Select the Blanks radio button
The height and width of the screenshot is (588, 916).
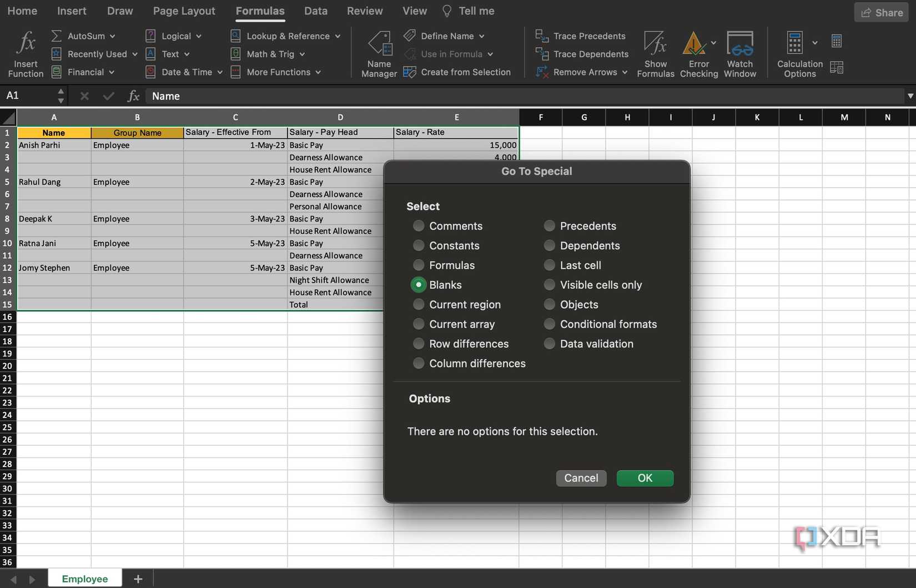[x=418, y=284]
